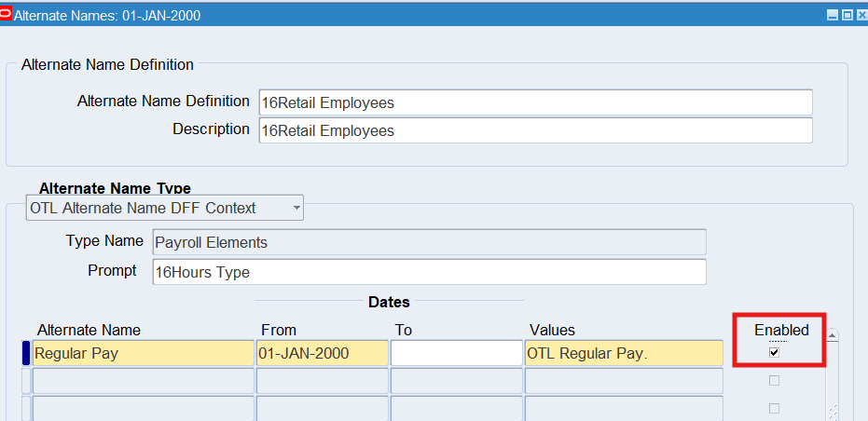This screenshot has width=868, height=421.
Task: Select the Regular Pay alternate name cell
Action: [x=143, y=353]
